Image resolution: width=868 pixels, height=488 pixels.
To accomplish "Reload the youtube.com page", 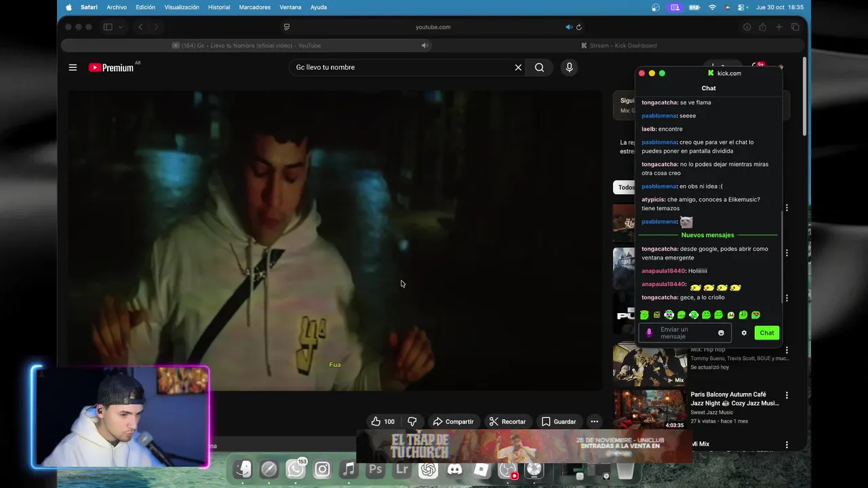I will [579, 27].
